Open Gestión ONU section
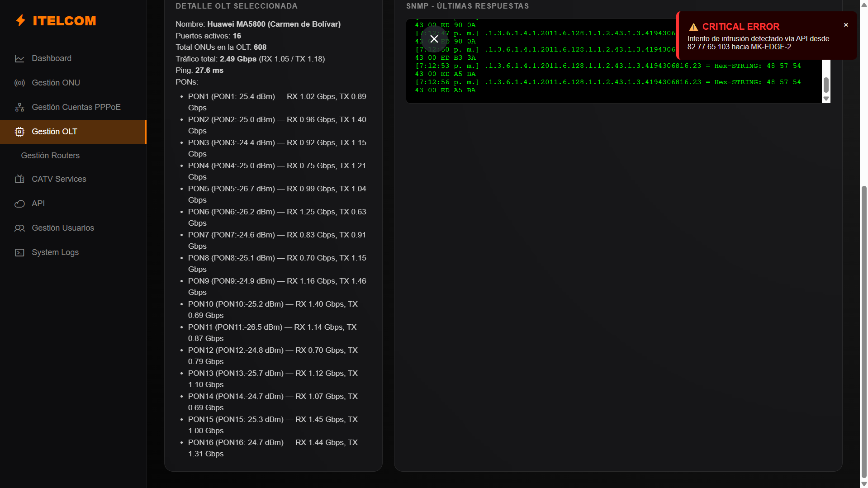 pyautogui.click(x=73, y=83)
